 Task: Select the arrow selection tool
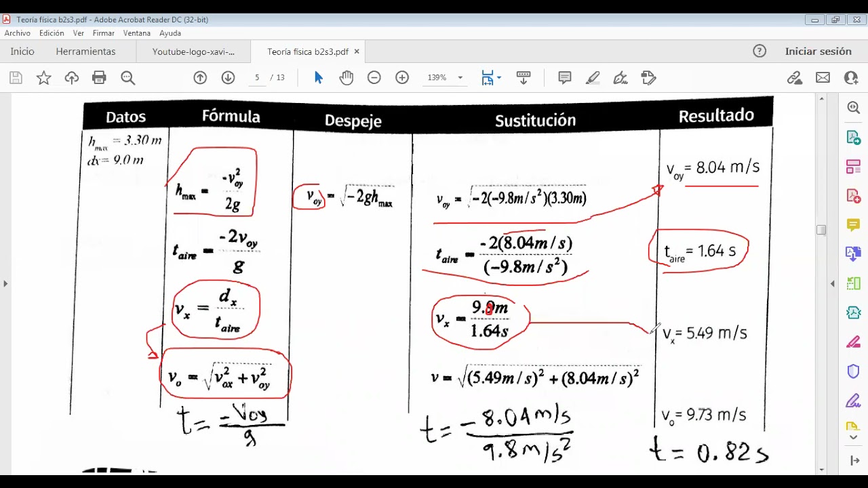pos(319,78)
